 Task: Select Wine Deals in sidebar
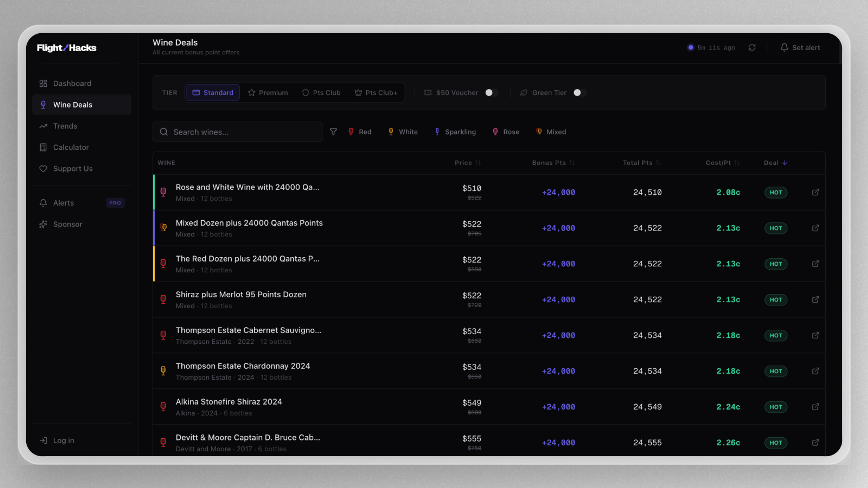(82, 104)
